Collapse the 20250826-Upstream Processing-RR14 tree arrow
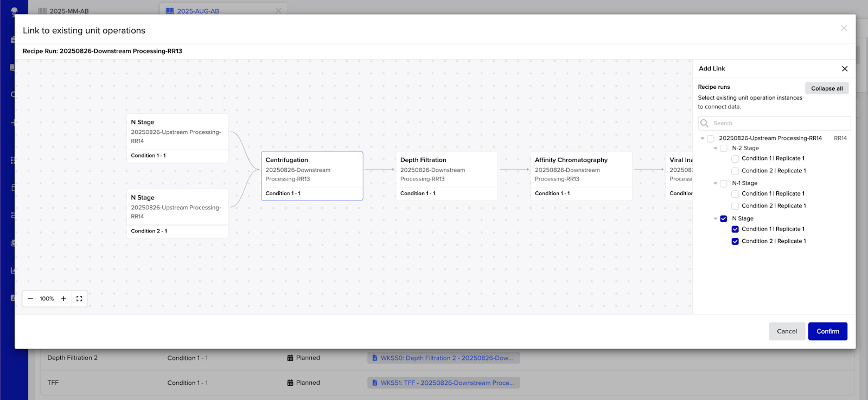Viewport: 868px width, 400px height. [x=703, y=139]
